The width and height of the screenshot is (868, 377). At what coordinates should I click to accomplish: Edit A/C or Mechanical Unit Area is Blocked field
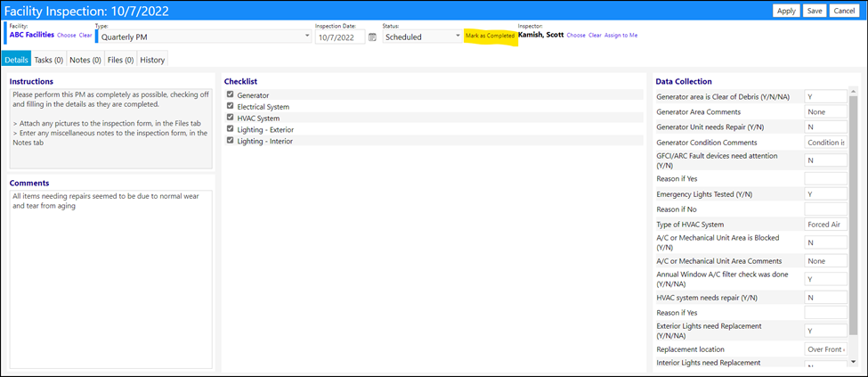(x=825, y=242)
